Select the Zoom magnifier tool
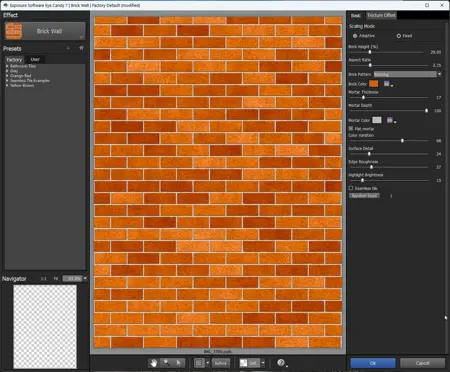 tap(166, 363)
